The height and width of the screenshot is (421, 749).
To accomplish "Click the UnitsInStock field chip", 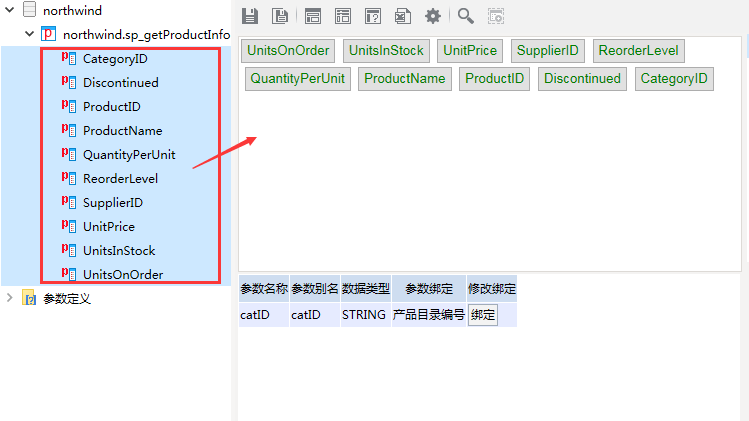I will click(386, 51).
